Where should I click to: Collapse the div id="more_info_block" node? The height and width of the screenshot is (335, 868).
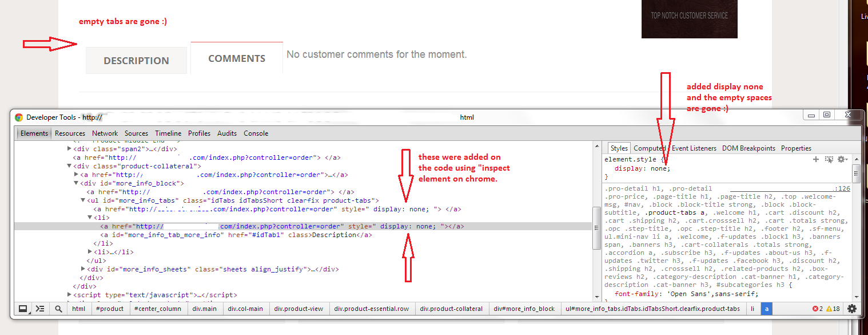(76, 183)
